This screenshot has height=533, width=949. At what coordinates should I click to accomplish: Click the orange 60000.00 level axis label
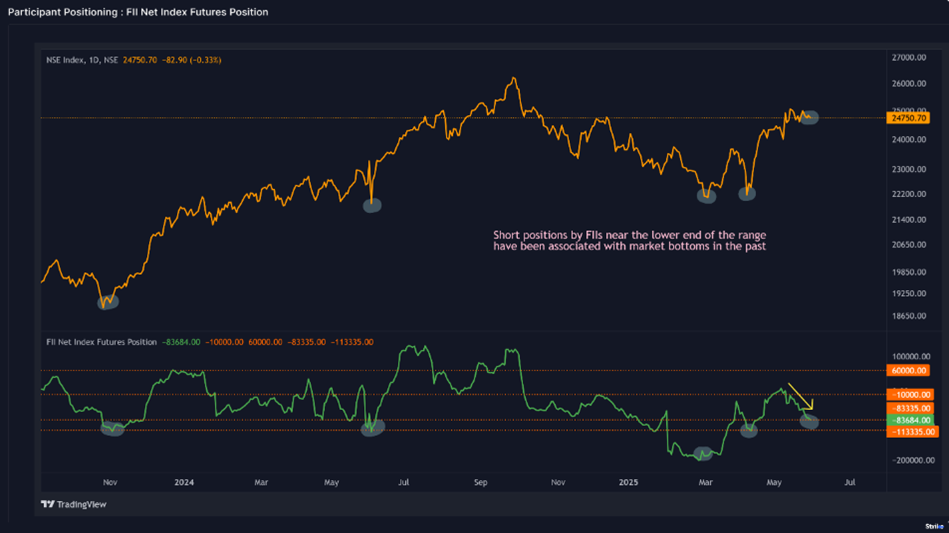(x=908, y=371)
